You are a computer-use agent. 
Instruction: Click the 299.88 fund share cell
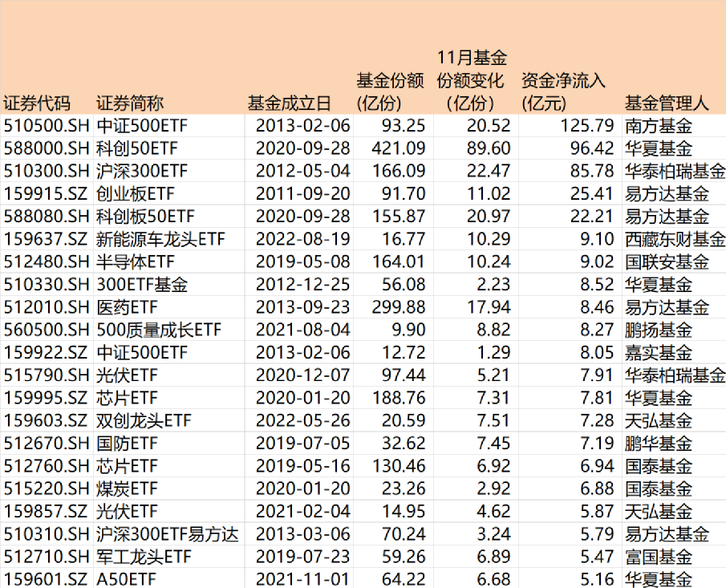coord(394,307)
